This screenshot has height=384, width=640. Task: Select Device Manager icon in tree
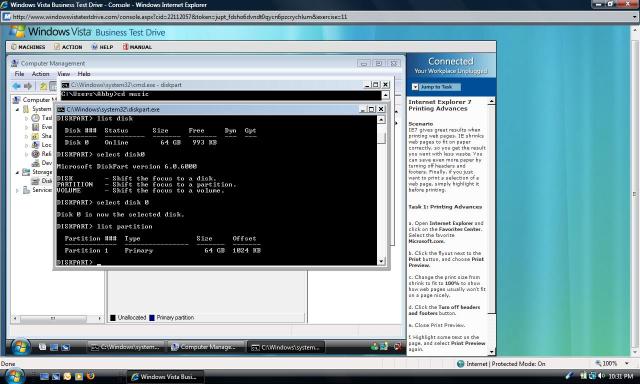coord(36,163)
